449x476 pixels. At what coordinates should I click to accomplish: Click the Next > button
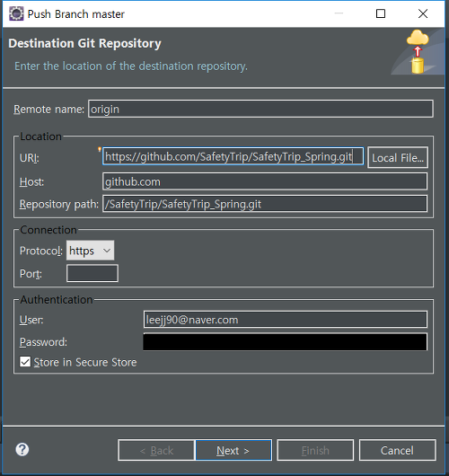pos(233,450)
